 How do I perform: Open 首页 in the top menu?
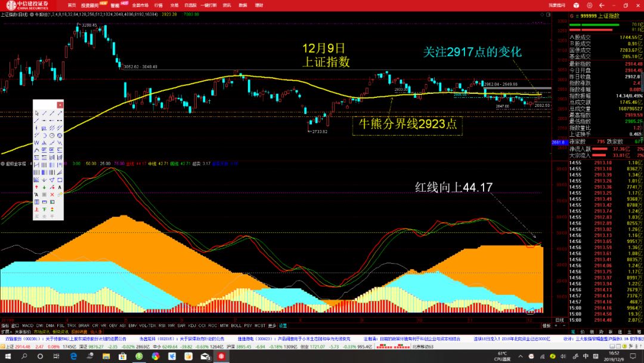pyautogui.click(x=72, y=5)
